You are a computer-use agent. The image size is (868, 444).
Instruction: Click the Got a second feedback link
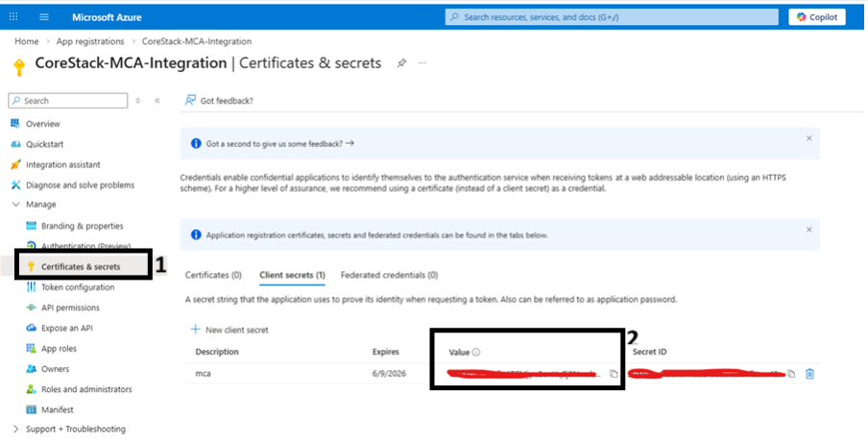click(x=280, y=143)
